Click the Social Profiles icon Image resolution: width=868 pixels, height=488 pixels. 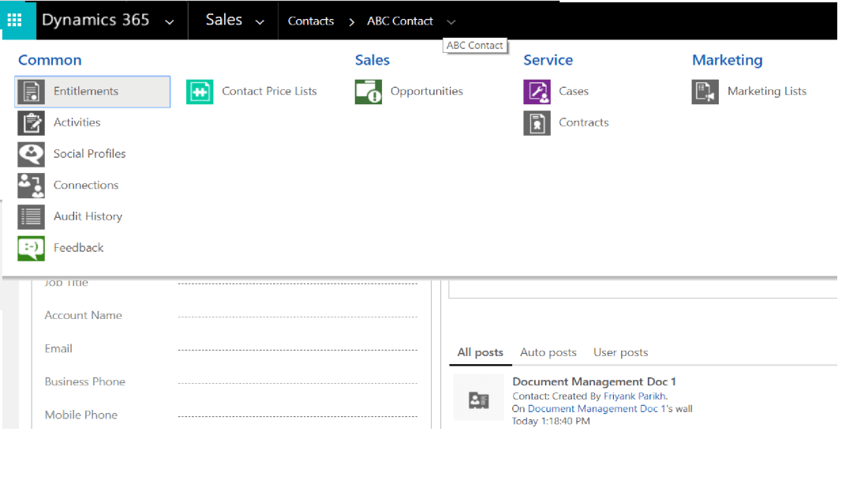pyautogui.click(x=32, y=154)
